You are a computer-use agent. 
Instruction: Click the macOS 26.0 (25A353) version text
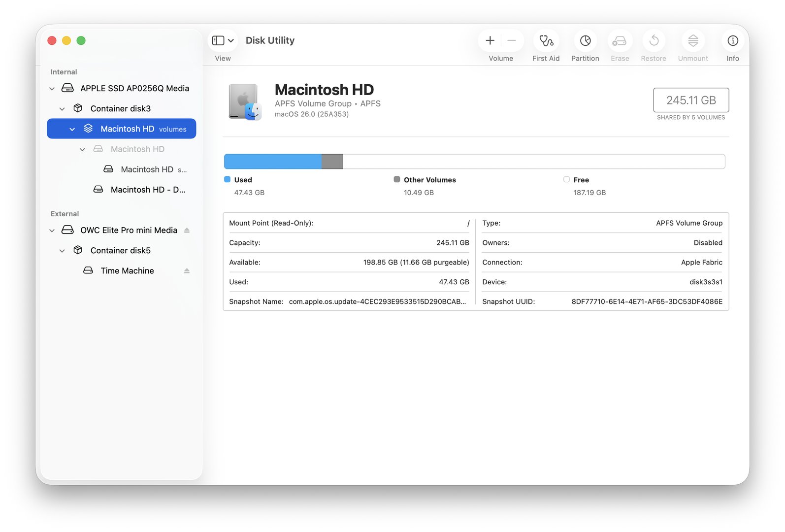click(312, 114)
